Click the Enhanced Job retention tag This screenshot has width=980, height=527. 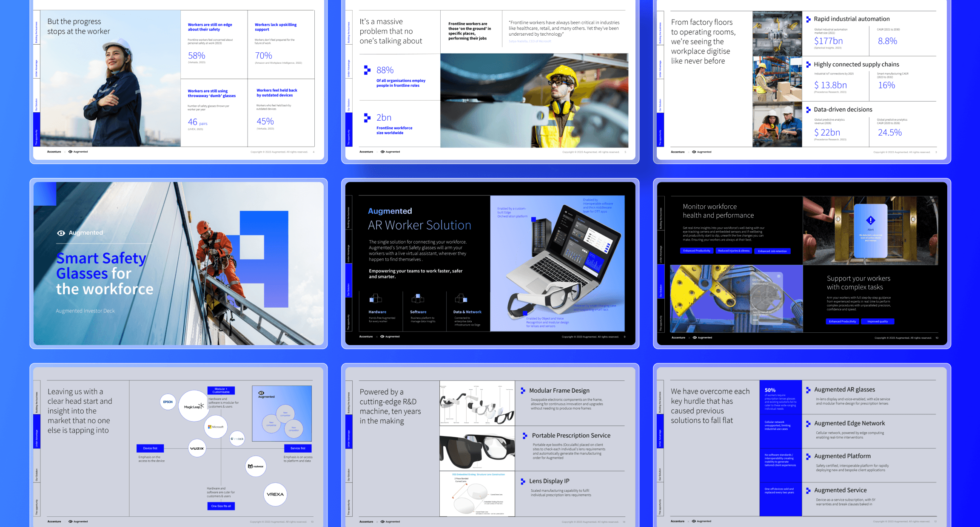pyautogui.click(x=772, y=251)
